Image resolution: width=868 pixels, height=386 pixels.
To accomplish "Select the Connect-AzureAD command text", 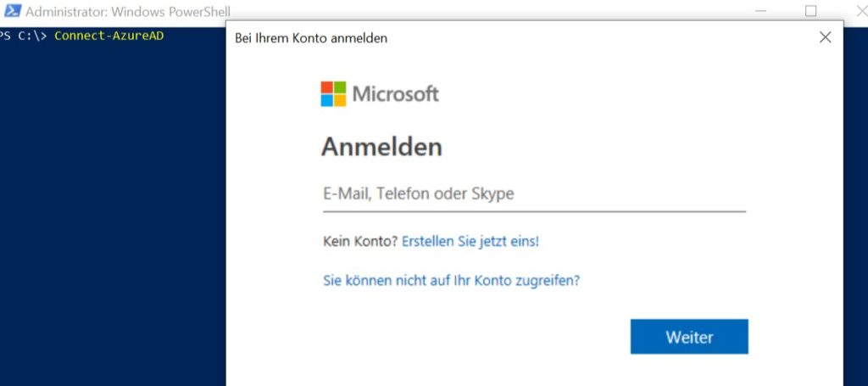I will click(109, 36).
